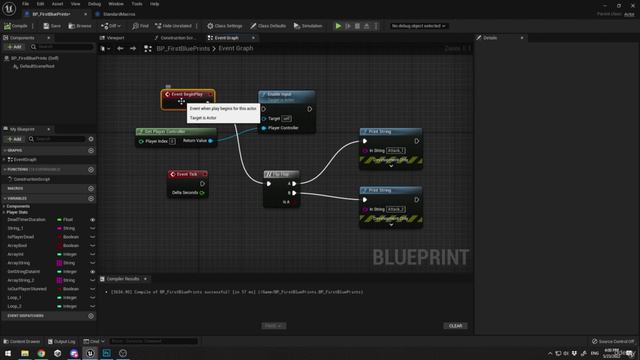Toggle visibility of GetStringDataInt variable
Screen dimensions: 640x360
tap(93, 271)
